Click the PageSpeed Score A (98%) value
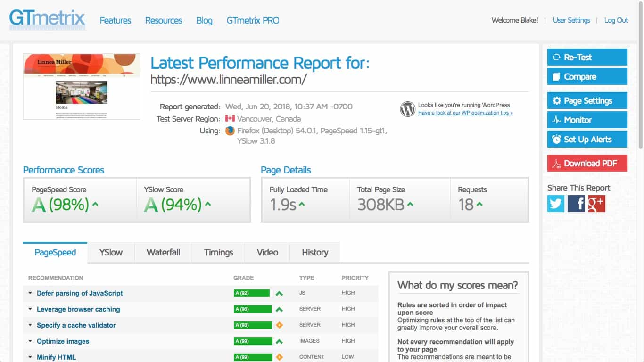The width and height of the screenshot is (644, 362). (60, 205)
